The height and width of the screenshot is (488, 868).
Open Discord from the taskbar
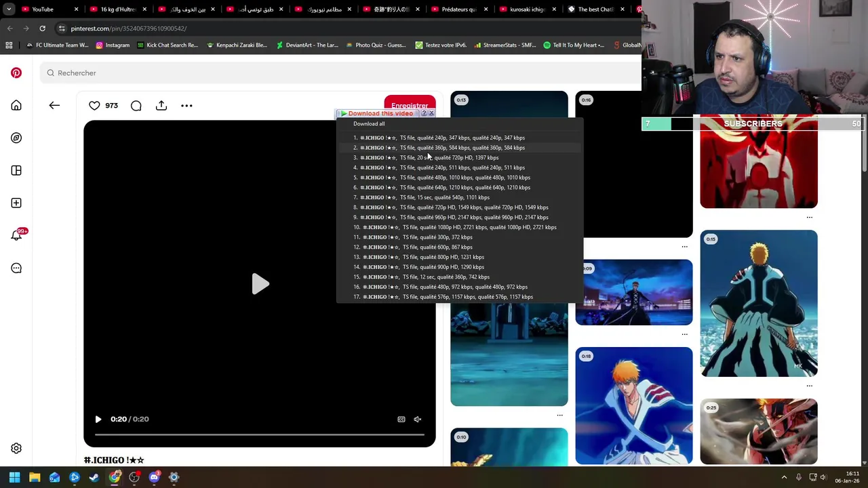(154, 477)
